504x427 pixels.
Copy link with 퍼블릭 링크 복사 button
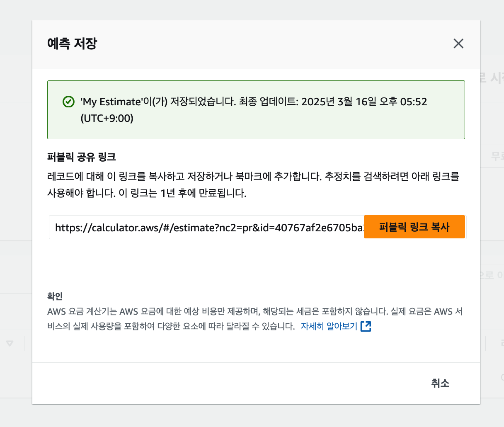coord(414,227)
